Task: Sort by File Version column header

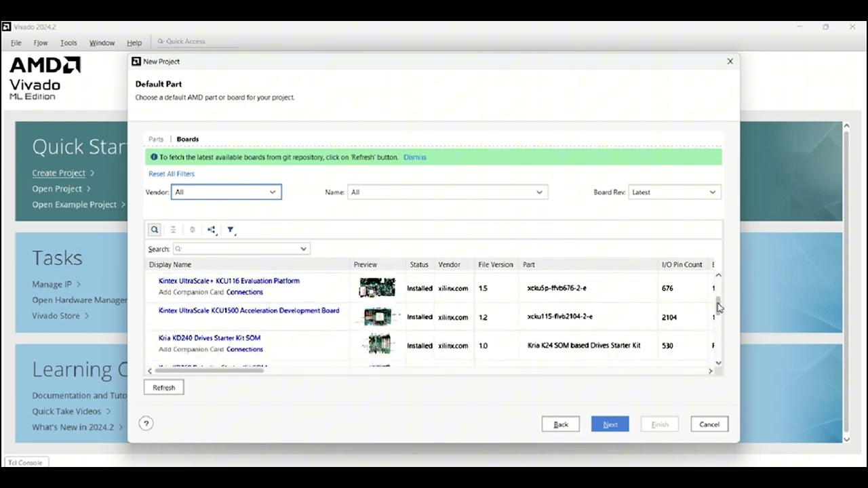Action: pos(496,264)
